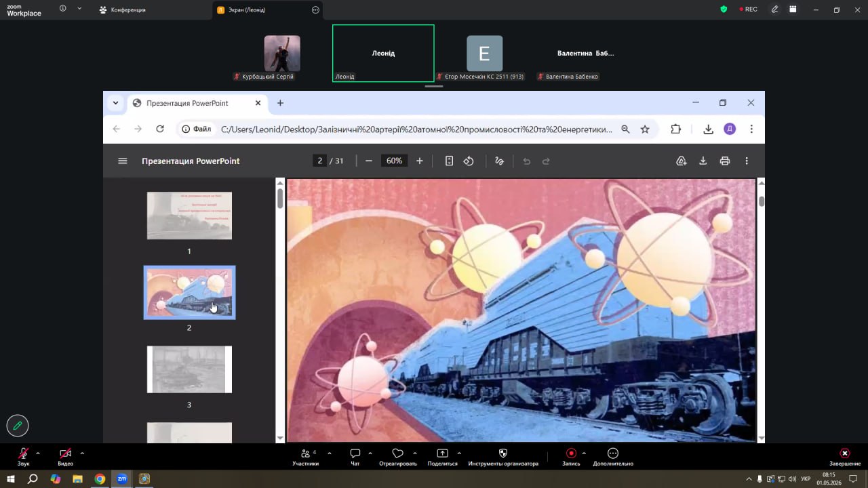Zoom out with the minus icon
Screen dimensions: 868x488
tap(369, 161)
